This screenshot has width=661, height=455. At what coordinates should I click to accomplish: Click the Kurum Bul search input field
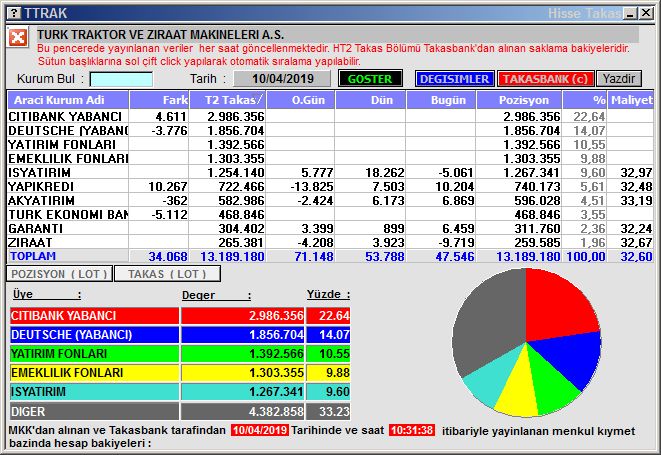(121, 79)
